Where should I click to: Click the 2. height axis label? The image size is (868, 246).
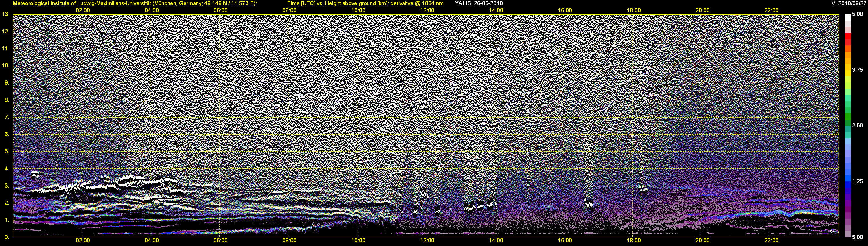(x=7, y=203)
